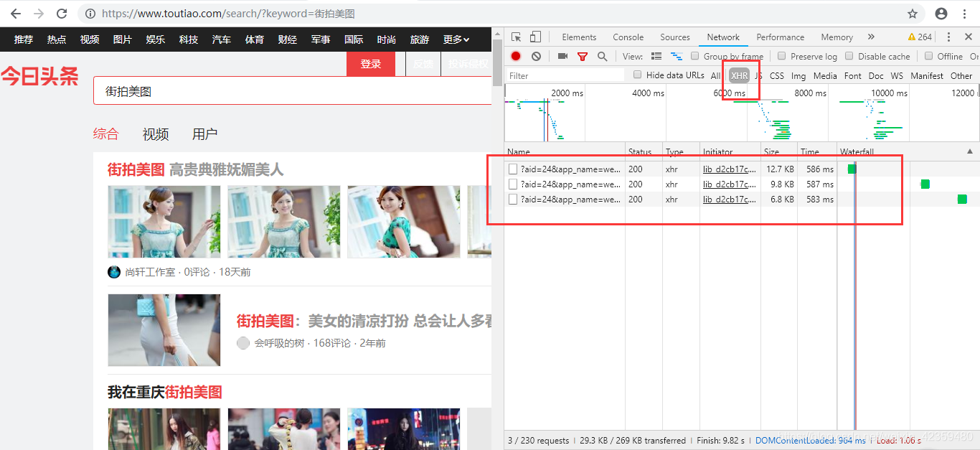This screenshot has height=450, width=980.
Task: Bookmark the page with the star icon
Action: [x=913, y=14]
